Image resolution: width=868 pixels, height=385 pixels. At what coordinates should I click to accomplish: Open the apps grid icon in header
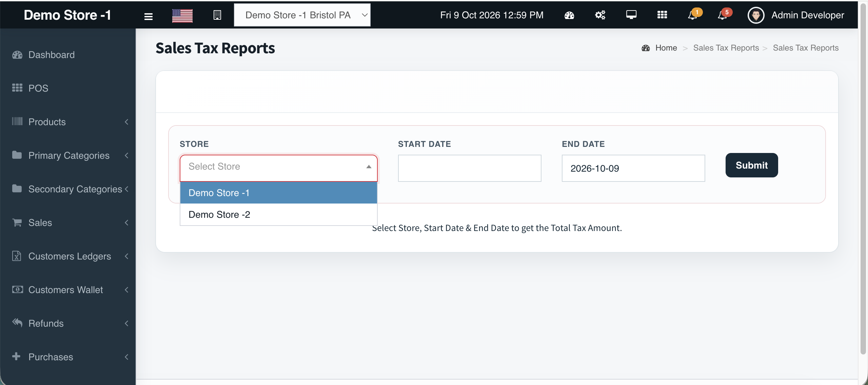662,15
